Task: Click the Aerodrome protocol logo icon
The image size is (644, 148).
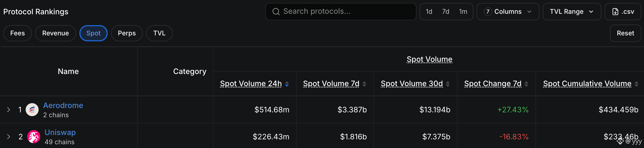Action: coord(32,110)
